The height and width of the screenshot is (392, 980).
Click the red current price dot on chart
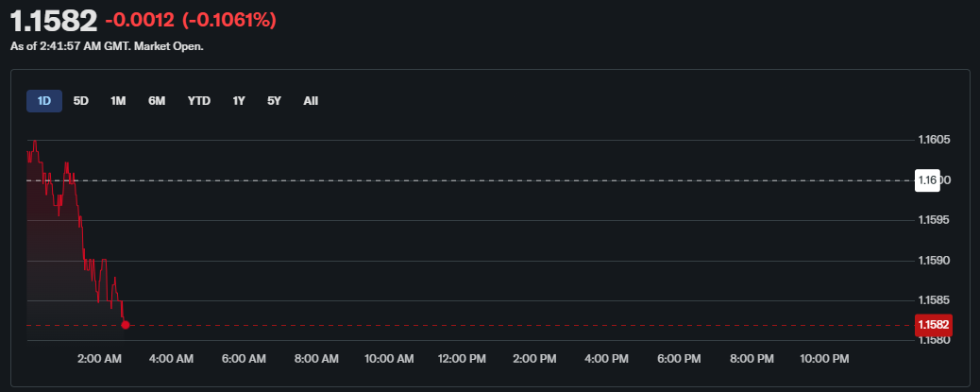coord(126,325)
